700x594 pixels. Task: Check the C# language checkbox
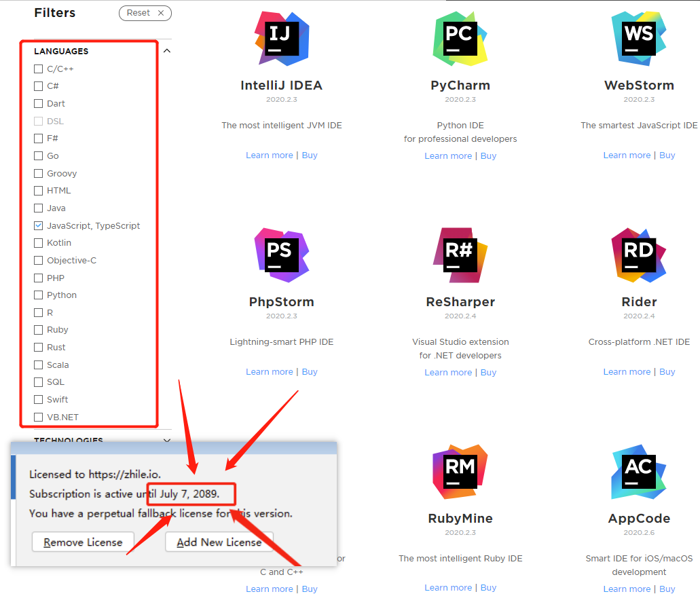(39, 86)
